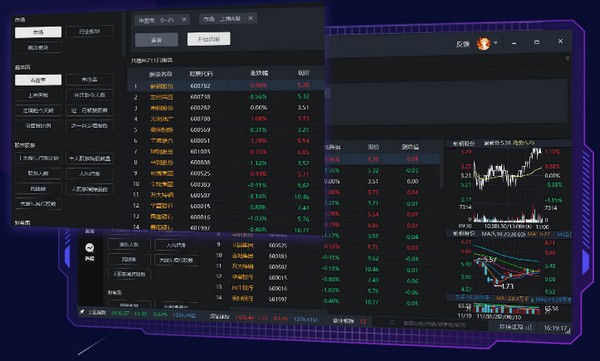The width and height of the screenshot is (600, 361).
Task: Select stock 600738 in the front screener list
Action: (226, 97)
